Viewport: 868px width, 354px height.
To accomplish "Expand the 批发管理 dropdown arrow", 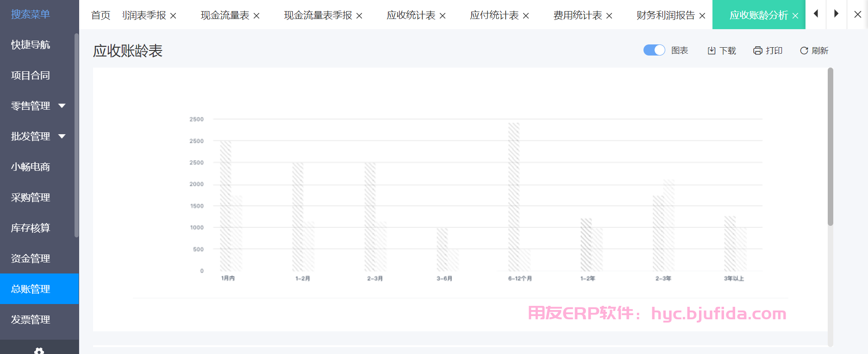I will point(62,137).
